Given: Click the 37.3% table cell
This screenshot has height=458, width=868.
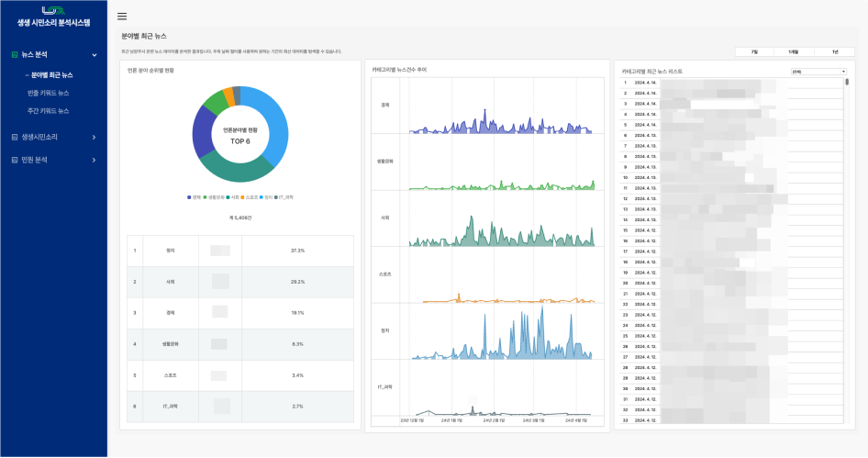Looking at the screenshot, I should 298,251.
